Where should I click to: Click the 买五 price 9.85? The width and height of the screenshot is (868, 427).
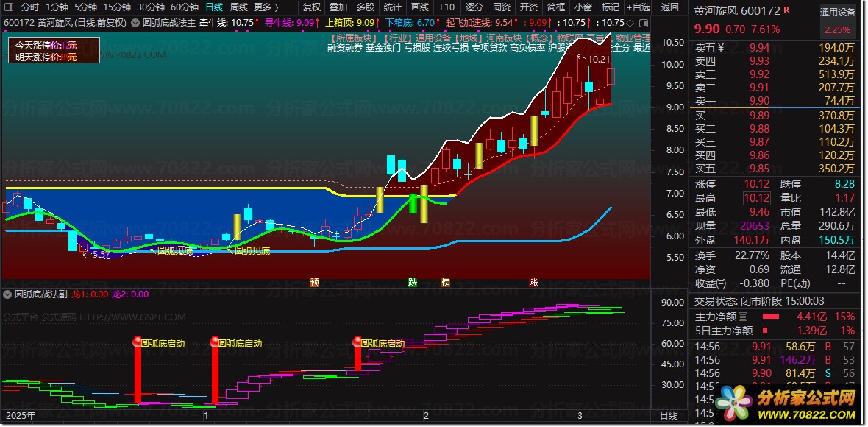pos(759,169)
